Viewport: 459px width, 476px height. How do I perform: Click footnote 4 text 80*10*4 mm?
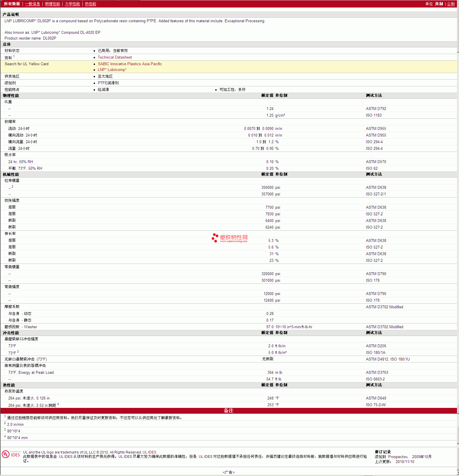[x=17, y=438]
